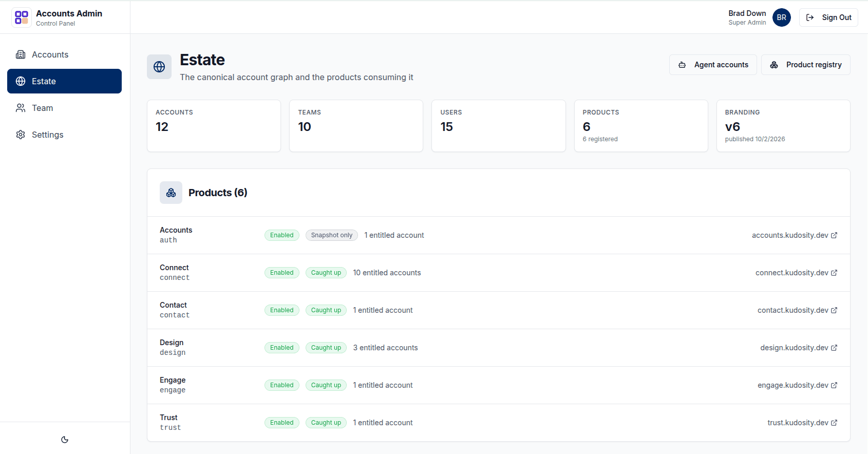The height and width of the screenshot is (454, 868).
Task: Click Caught up badge in Connect row
Action: coord(326,273)
